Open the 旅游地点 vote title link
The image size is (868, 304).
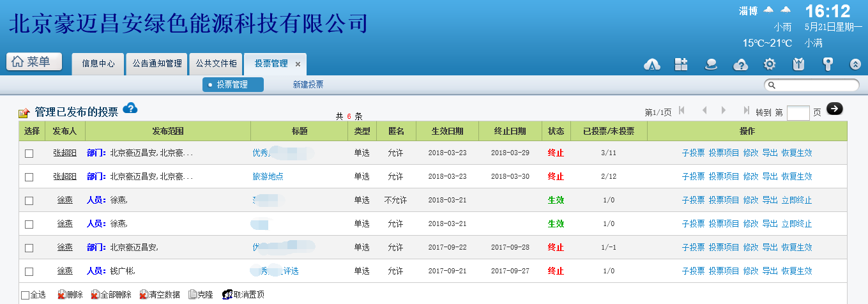[x=268, y=177]
